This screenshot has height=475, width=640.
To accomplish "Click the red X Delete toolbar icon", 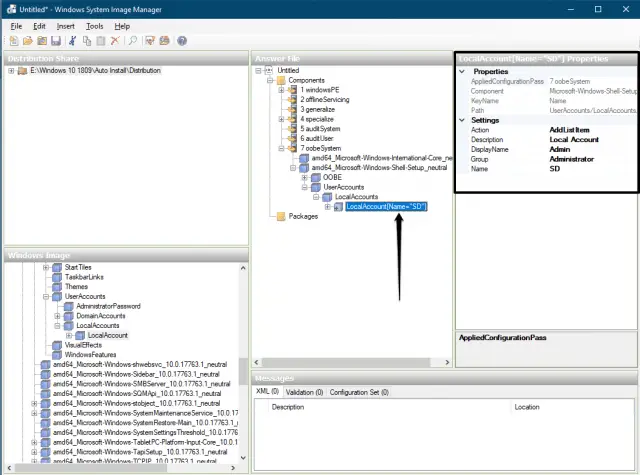I will coord(115,41).
